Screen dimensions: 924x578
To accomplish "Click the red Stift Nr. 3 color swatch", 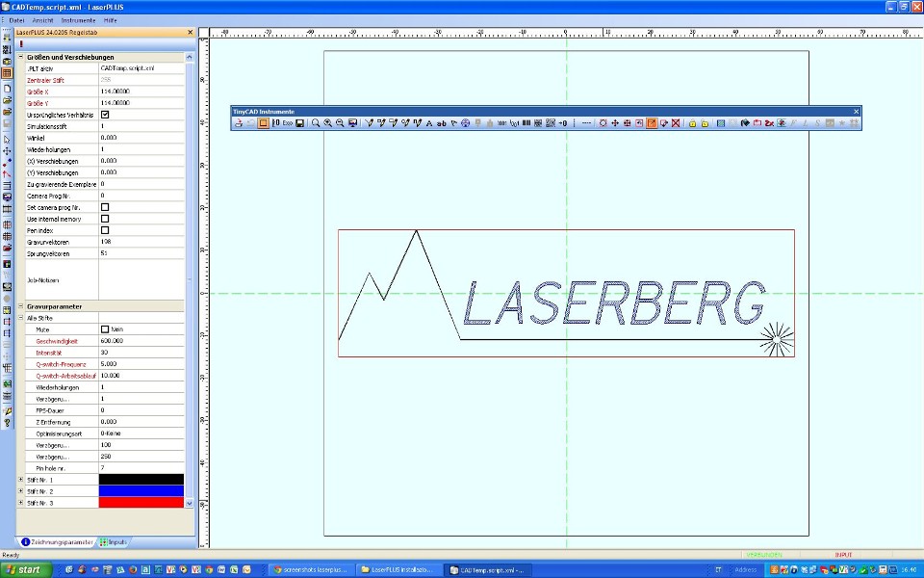I will click(x=141, y=503).
